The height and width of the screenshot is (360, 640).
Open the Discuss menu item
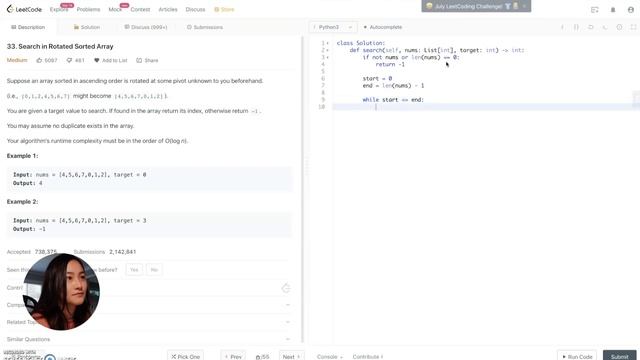coord(195,9)
